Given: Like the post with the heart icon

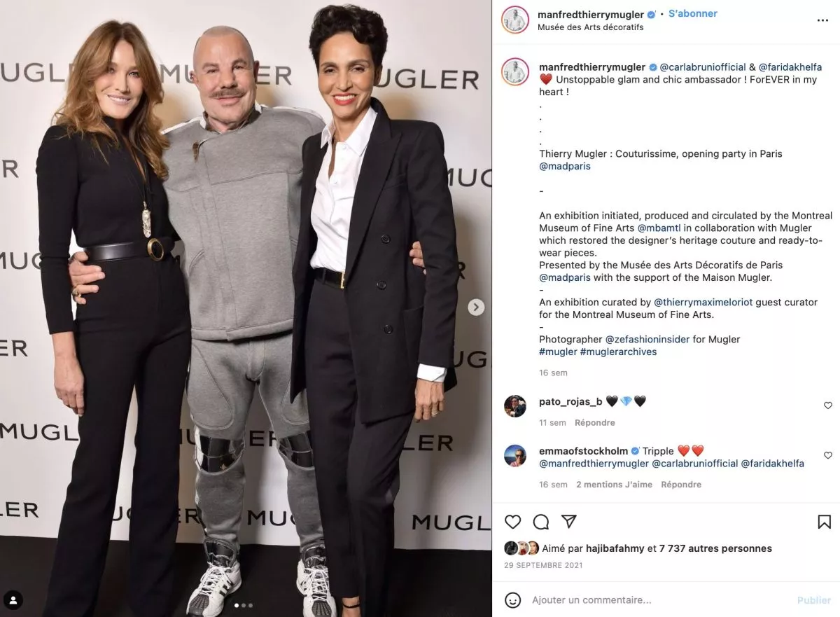Looking at the screenshot, I should 513,522.
